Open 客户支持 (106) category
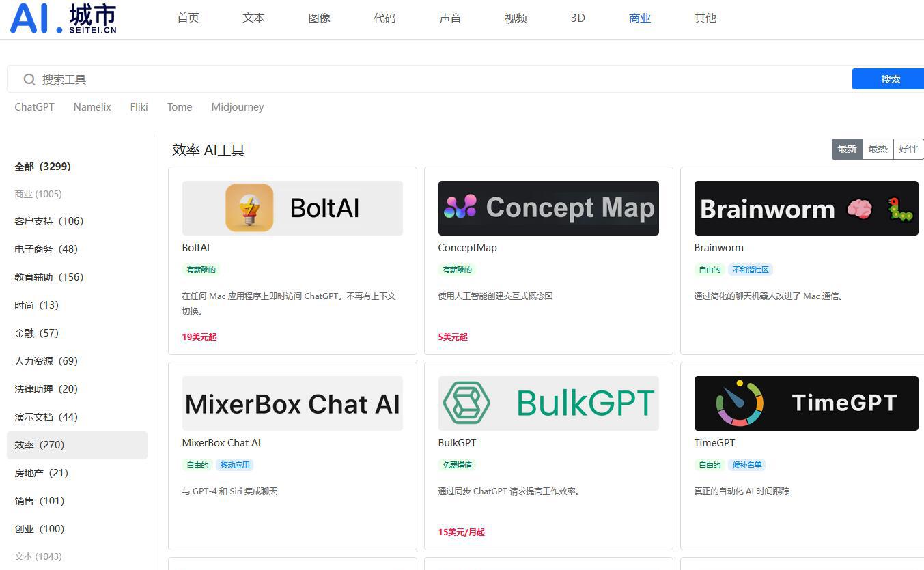The width and height of the screenshot is (924, 570). pos(48,221)
